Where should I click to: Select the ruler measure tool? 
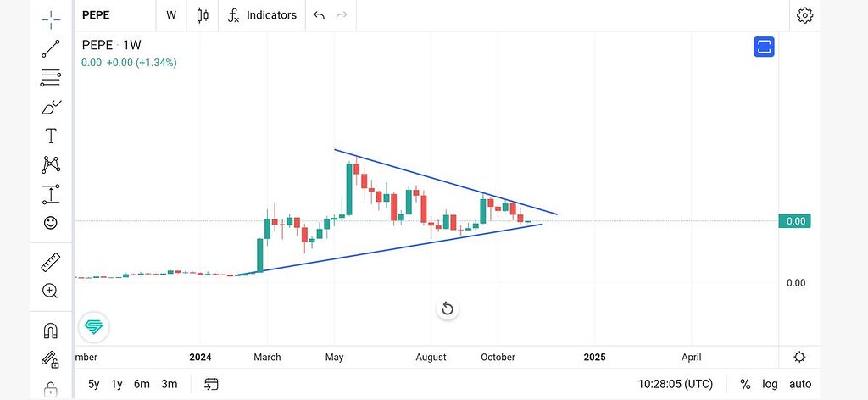51,263
